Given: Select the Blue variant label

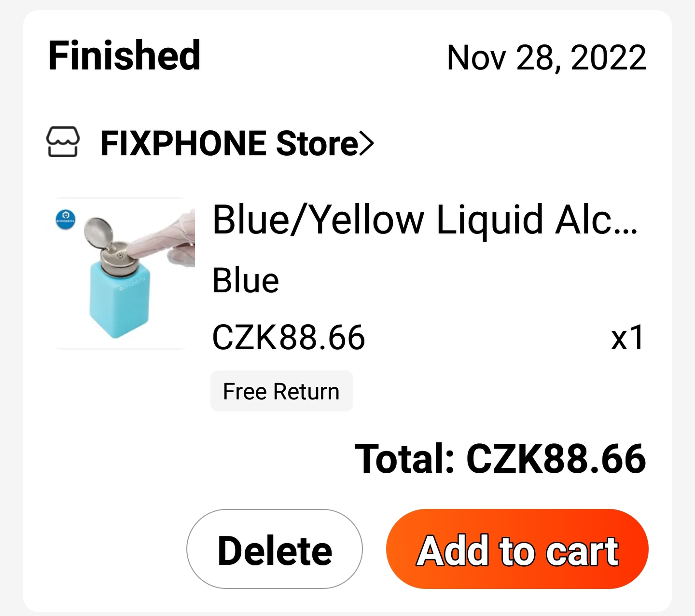Looking at the screenshot, I should pos(246,280).
